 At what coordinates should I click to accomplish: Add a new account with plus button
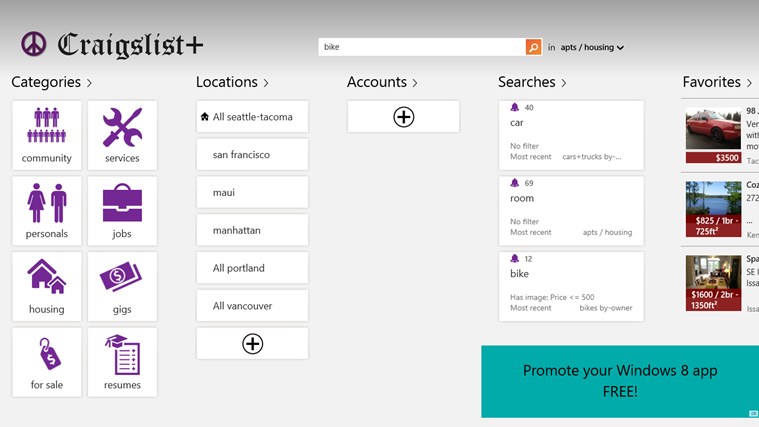[x=403, y=117]
